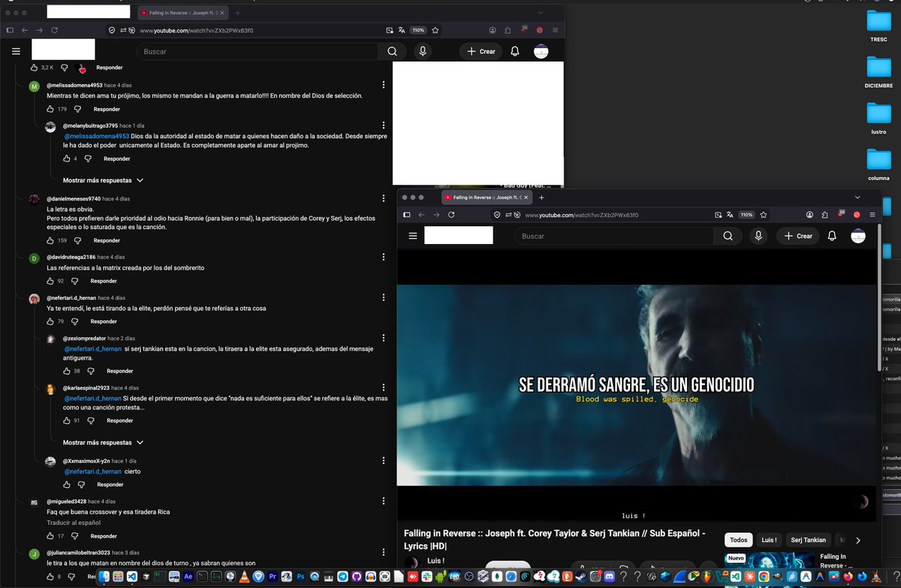This screenshot has width=901, height=588.
Task: Toggle sidebar icon in front browser window
Action: coord(406,215)
